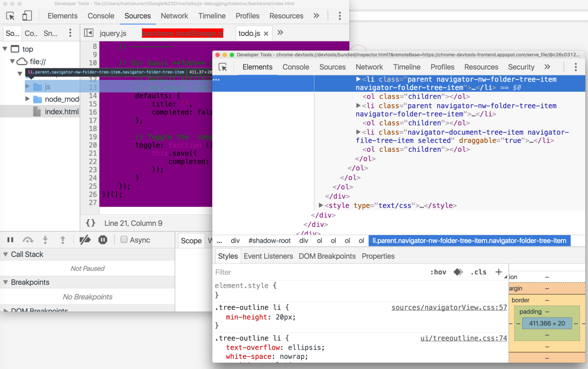This screenshot has width=588, height=369.
Task: Switch to Sources tab in front window
Action: tap(332, 67)
